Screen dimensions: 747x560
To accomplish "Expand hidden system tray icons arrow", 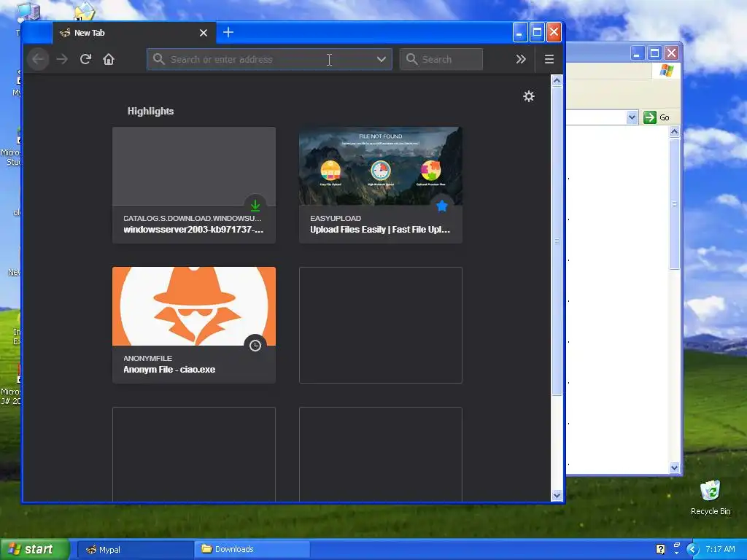I will (x=692, y=550).
